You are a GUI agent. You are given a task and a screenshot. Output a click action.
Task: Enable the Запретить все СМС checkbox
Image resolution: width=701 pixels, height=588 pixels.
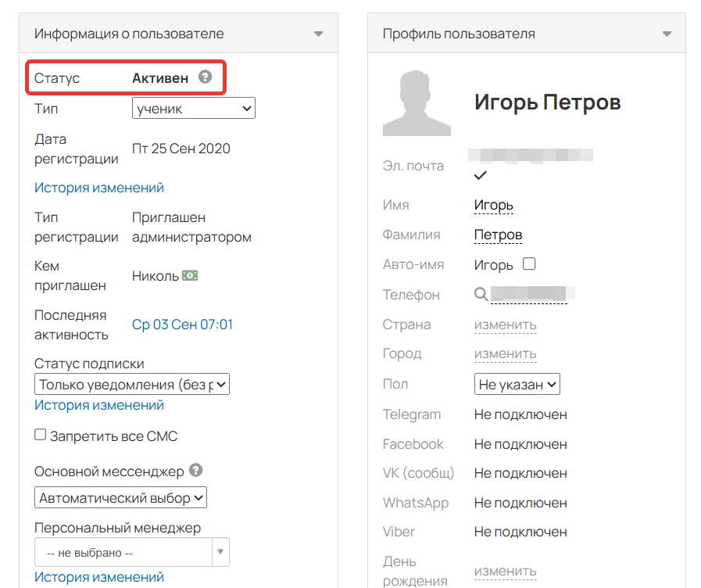[x=40, y=434]
